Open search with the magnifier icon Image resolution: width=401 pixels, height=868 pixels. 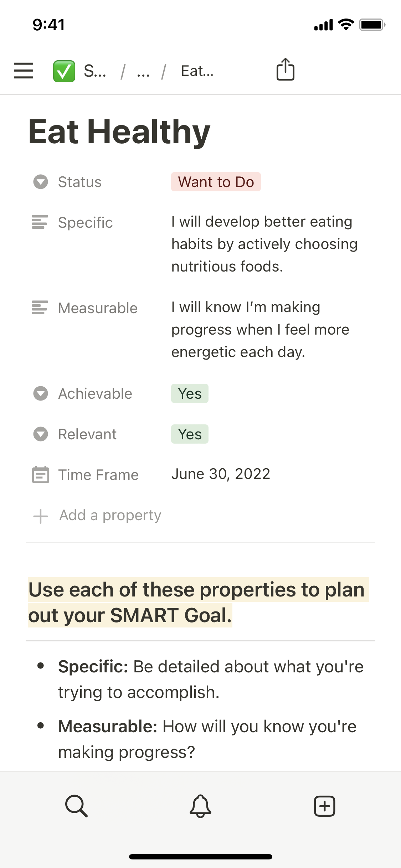(76, 805)
